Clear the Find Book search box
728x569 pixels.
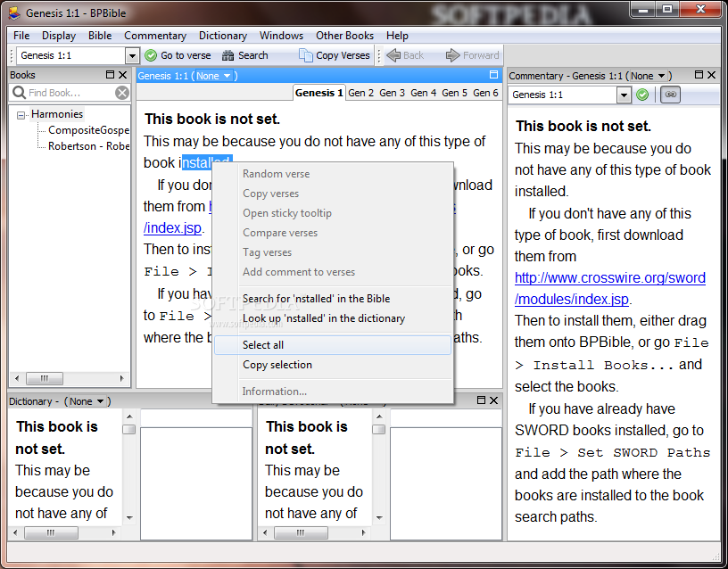122,93
